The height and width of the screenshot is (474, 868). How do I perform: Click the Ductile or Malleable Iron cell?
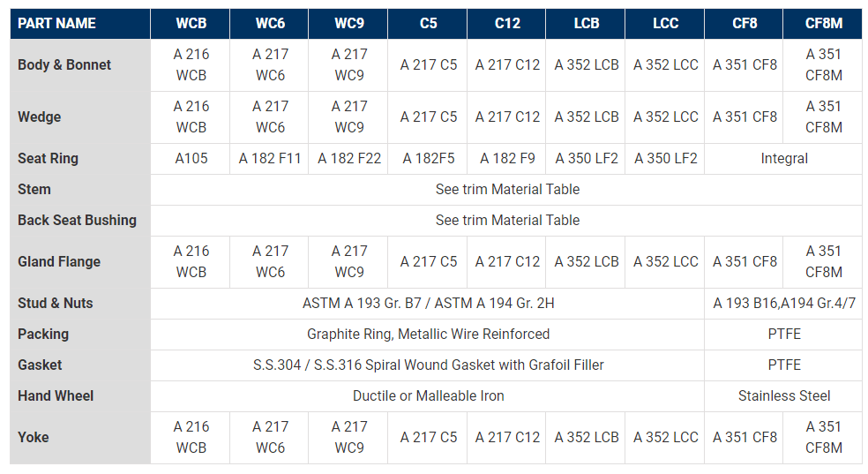428,395
